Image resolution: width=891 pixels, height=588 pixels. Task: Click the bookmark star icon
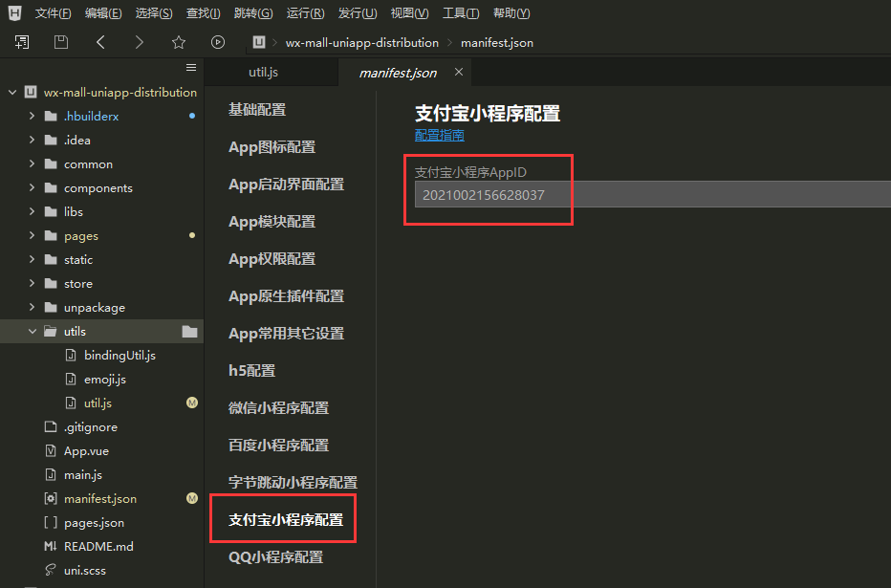pos(179,42)
